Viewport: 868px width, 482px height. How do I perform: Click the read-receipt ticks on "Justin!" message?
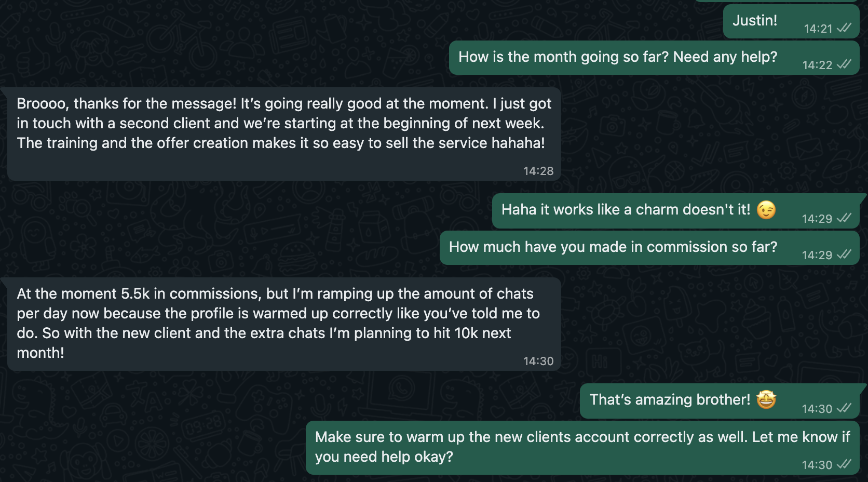pos(844,28)
